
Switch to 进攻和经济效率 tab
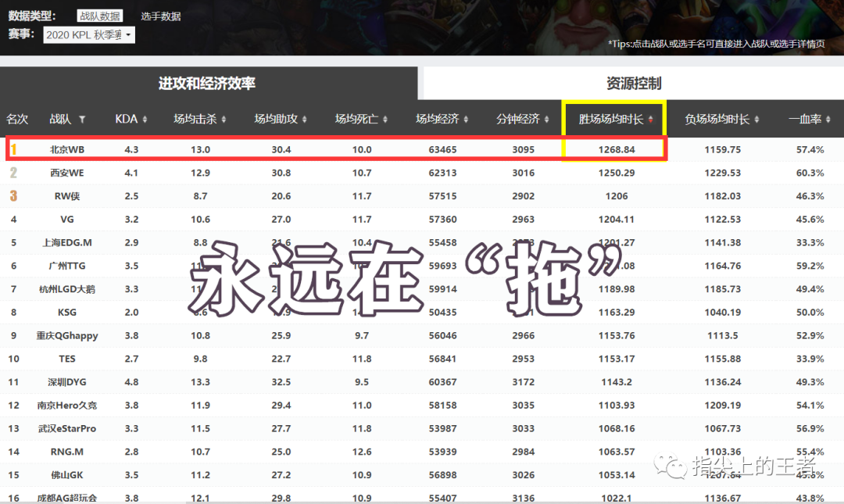[209, 84]
